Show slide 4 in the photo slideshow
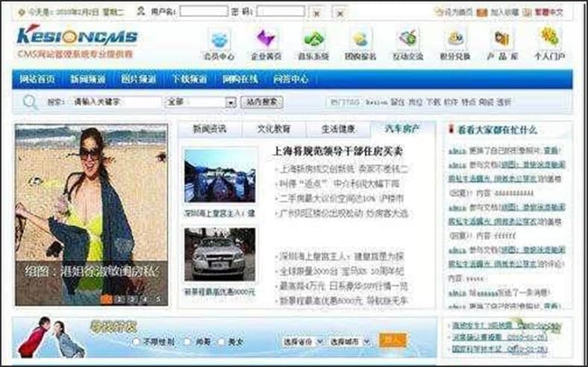The height and width of the screenshot is (367, 588). click(x=145, y=299)
